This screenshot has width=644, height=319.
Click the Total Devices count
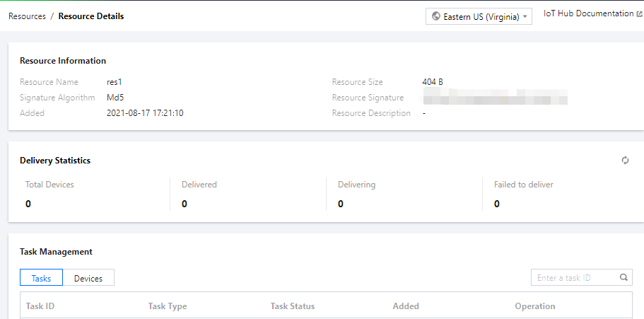coord(28,204)
